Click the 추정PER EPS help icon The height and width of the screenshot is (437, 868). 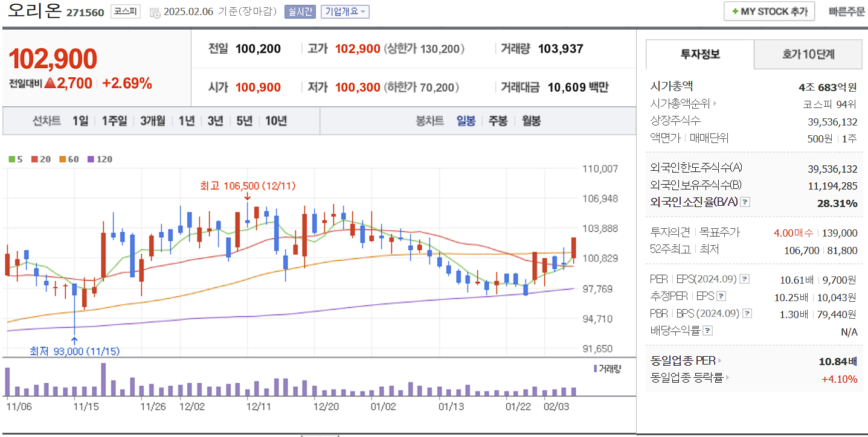(721, 296)
